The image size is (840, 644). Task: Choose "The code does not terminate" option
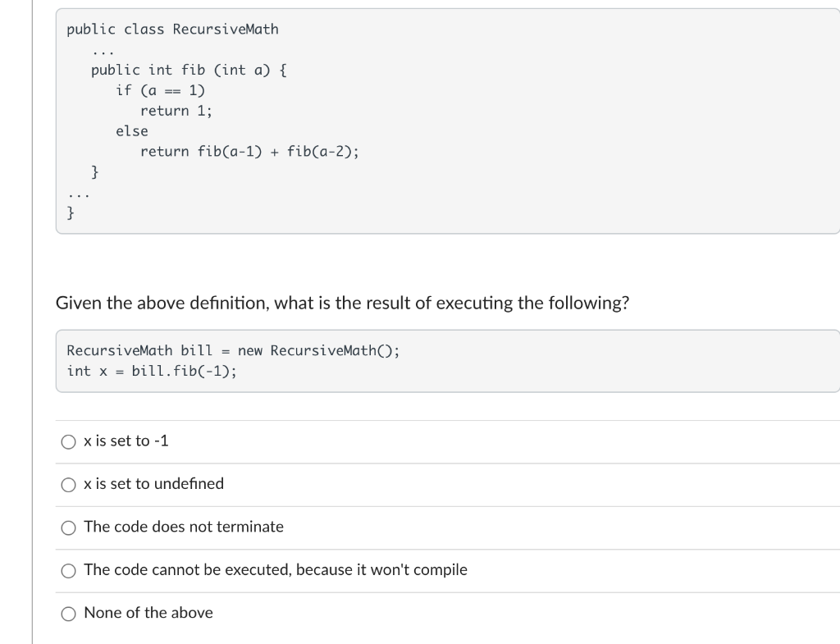click(x=68, y=528)
